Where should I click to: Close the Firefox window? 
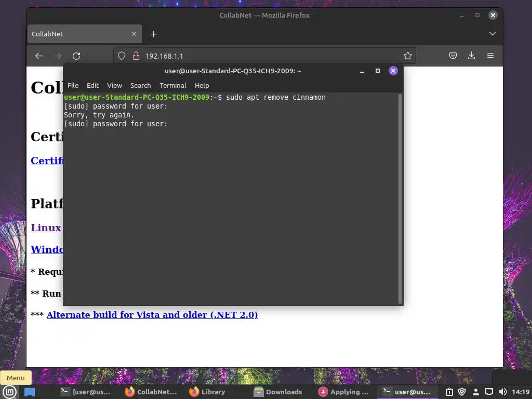(x=493, y=15)
